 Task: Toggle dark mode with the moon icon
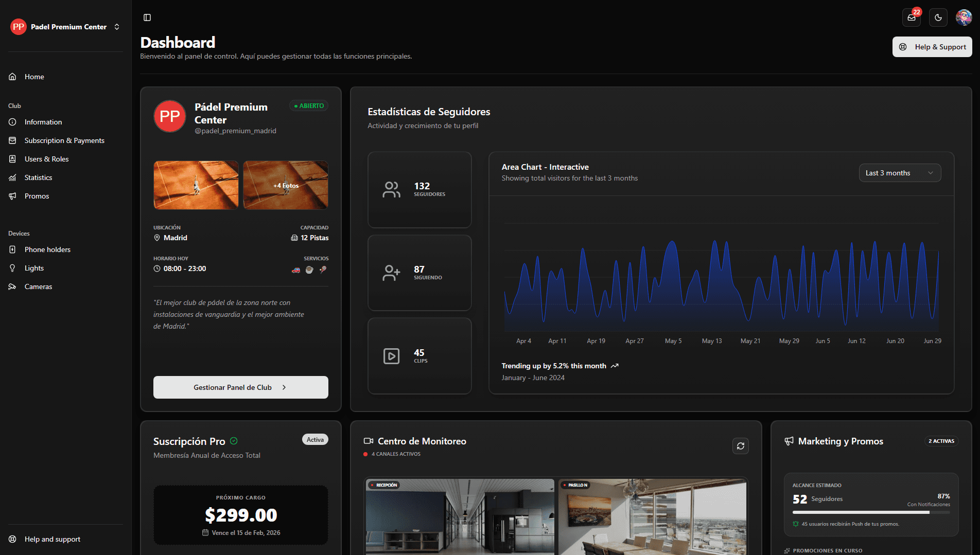click(938, 17)
